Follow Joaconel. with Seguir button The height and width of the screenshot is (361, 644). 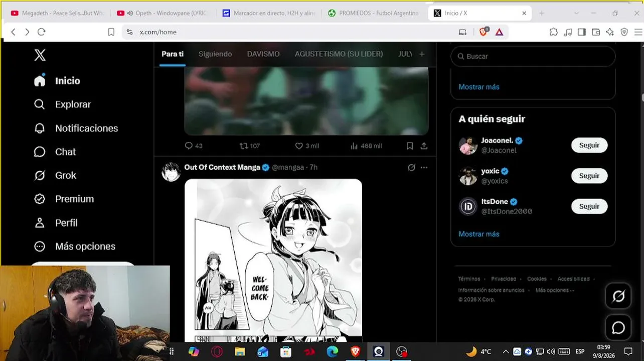point(589,145)
